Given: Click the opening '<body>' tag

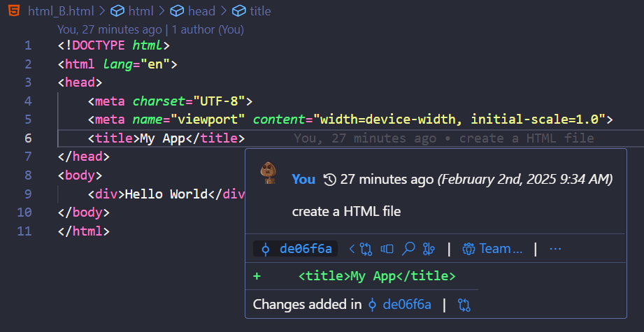Looking at the screenshot, I should 80,175.
